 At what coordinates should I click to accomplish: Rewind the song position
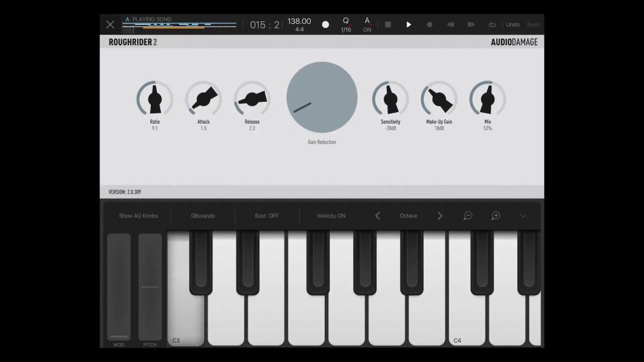pyautogui.click(x=451, y=24)
